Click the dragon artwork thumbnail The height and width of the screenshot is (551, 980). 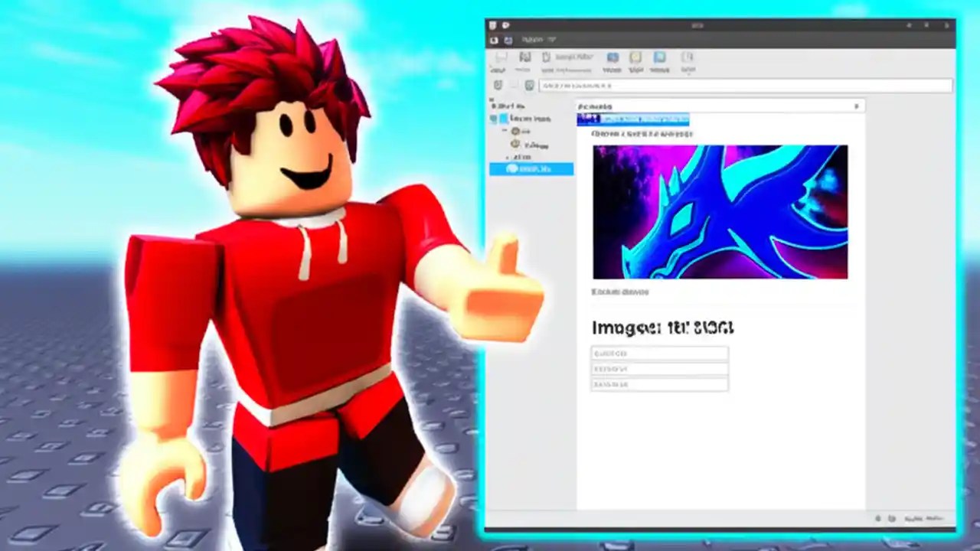pyautogui.click(x=720, y=211)
